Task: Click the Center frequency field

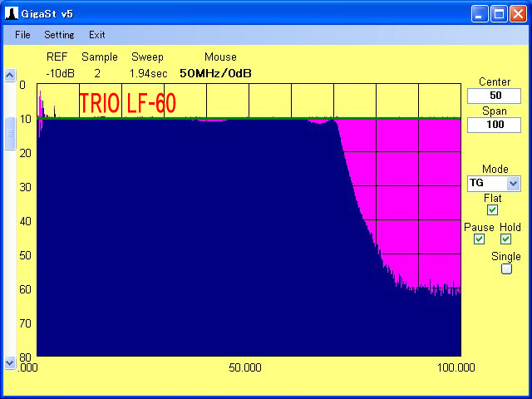Action: (494, 96)
